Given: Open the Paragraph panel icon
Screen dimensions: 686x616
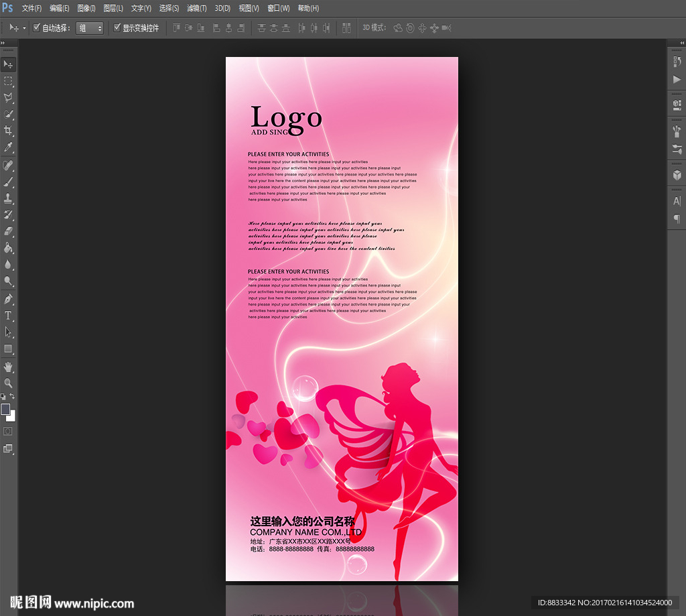Looking at the screenshot, I should point(677,219).
